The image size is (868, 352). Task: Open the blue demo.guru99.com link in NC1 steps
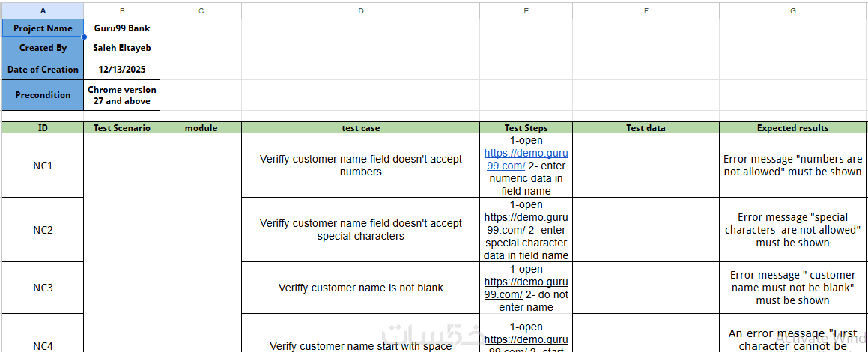pos(526,160)
